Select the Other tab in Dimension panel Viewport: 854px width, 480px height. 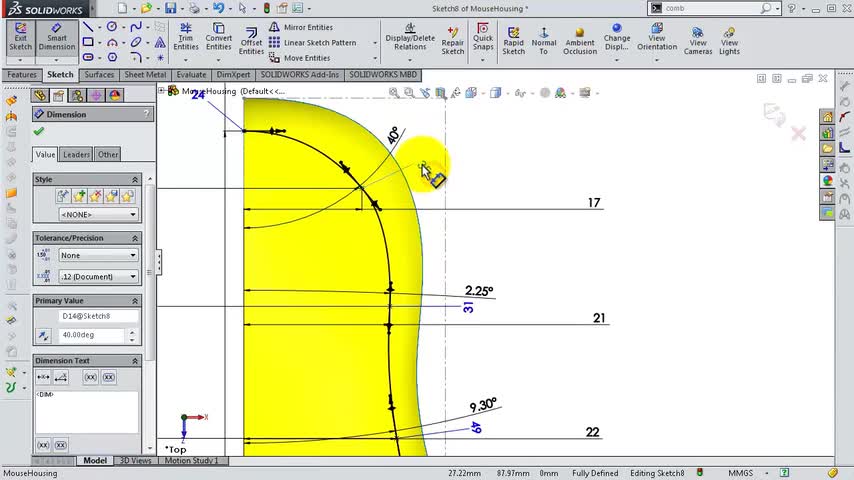(x=108, y=155)
